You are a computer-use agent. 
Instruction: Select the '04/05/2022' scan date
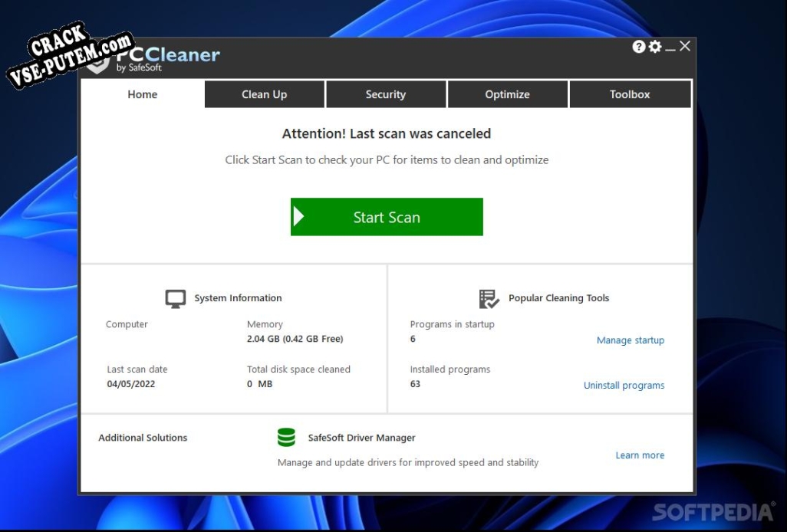130,384
